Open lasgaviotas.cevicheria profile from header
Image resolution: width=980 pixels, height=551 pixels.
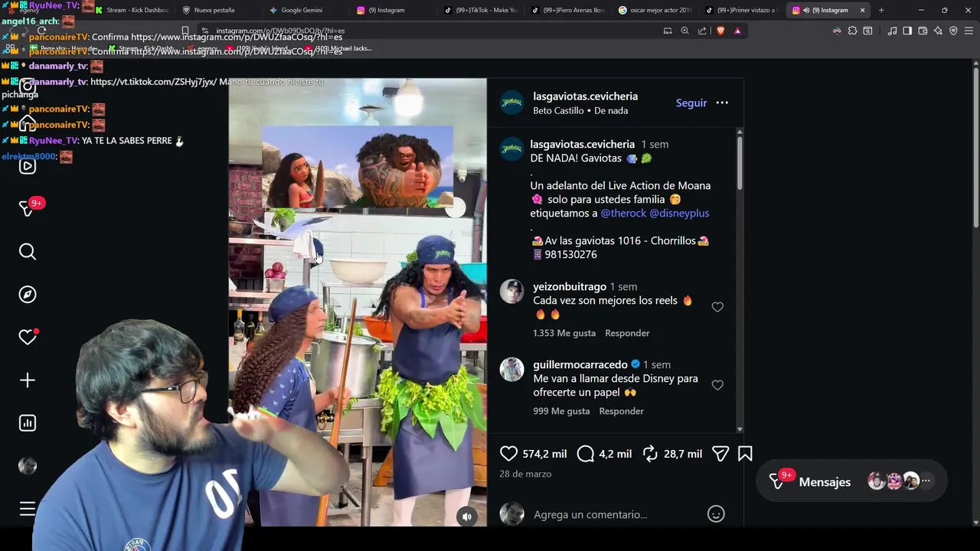coord(586,96)
